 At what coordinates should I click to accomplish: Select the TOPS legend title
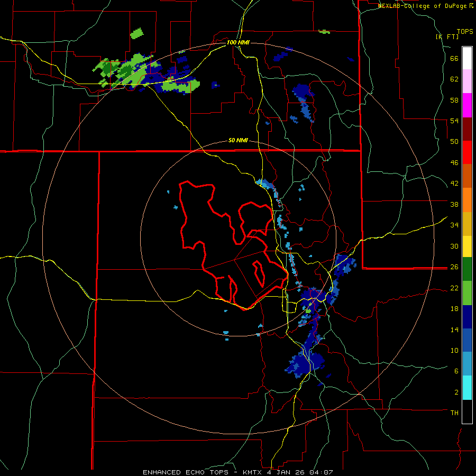tap(465, 31)
